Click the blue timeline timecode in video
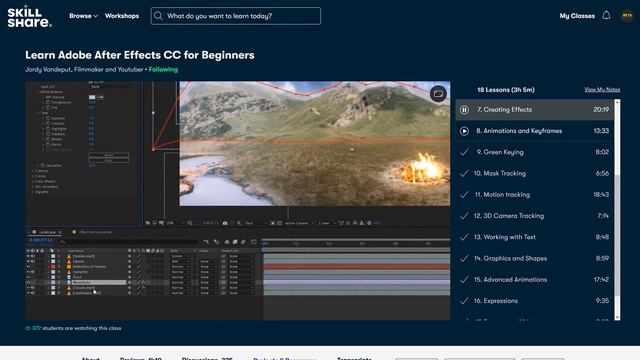640x360 pixels. click(40, 240)
